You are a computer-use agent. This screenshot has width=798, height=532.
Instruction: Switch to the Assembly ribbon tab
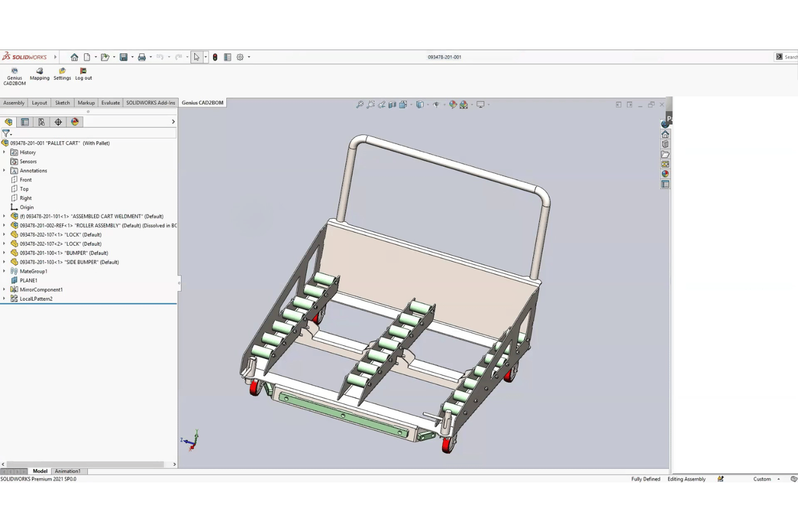point(14,103)
